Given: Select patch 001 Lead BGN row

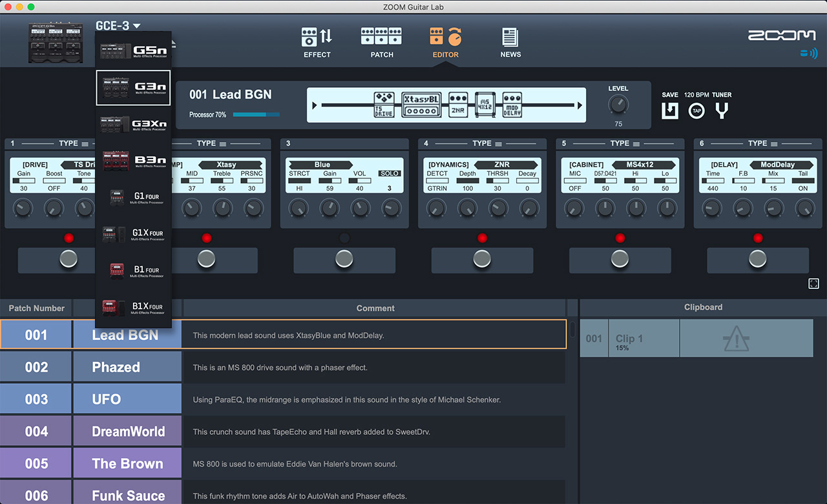Looking at the screenshot, I should coord(283,335).
